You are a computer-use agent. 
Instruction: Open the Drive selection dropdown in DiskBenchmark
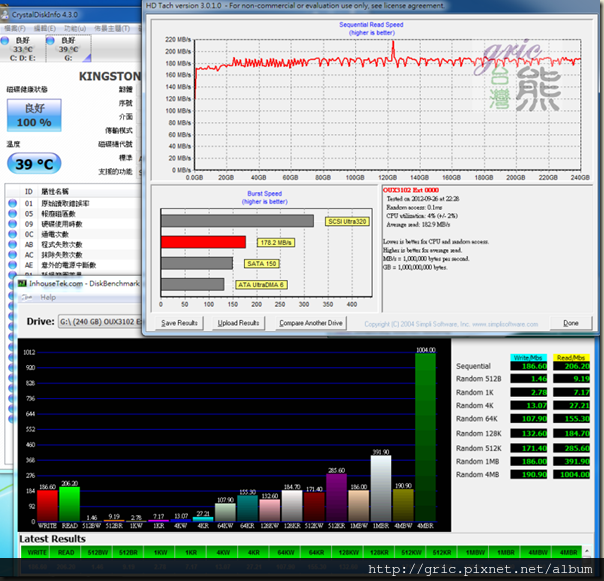point(100,322)
